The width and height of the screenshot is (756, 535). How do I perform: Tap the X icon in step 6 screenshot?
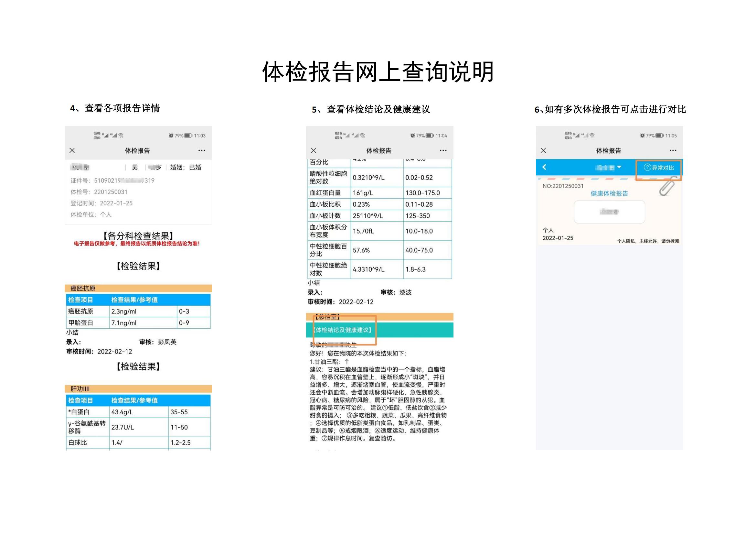543,150
